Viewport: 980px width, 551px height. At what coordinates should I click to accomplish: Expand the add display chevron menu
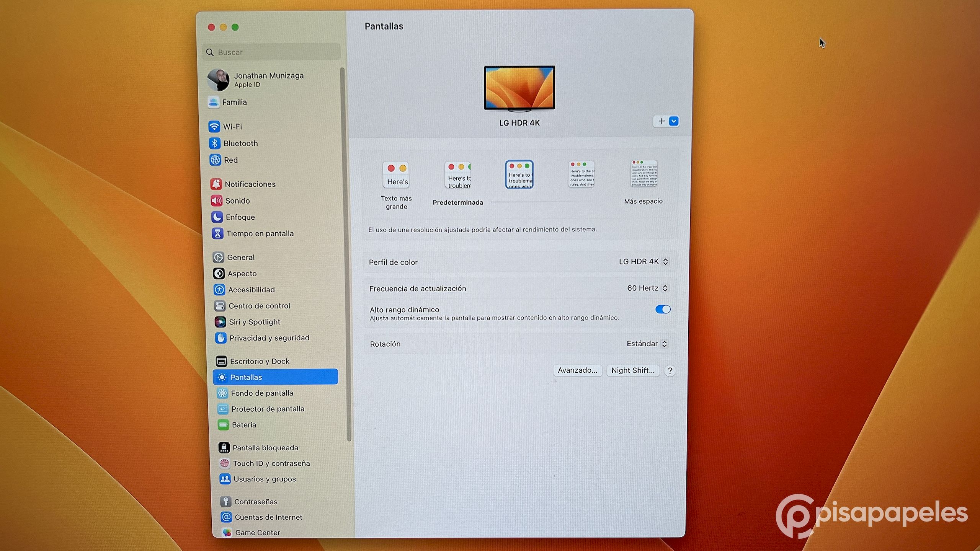click(674, 121)
